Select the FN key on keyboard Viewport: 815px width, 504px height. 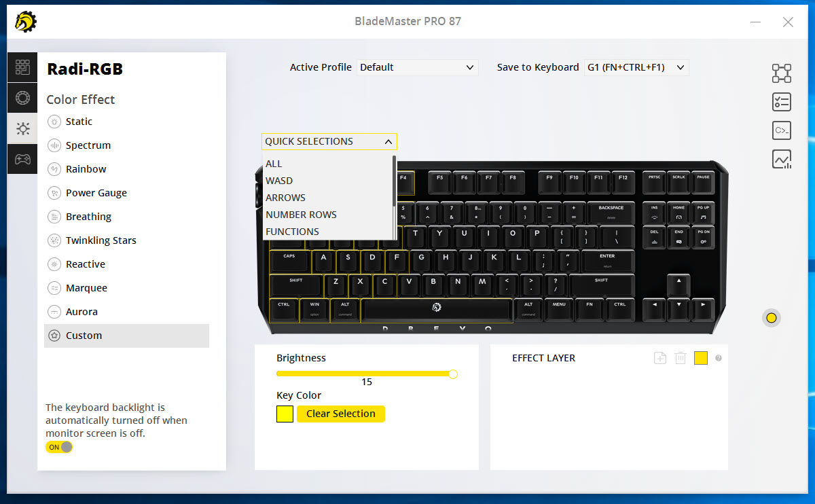[x=590, y=309]
